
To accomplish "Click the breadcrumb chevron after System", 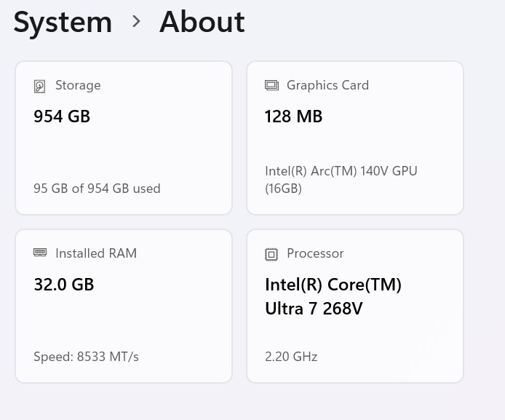I will (x=136, y=22).
